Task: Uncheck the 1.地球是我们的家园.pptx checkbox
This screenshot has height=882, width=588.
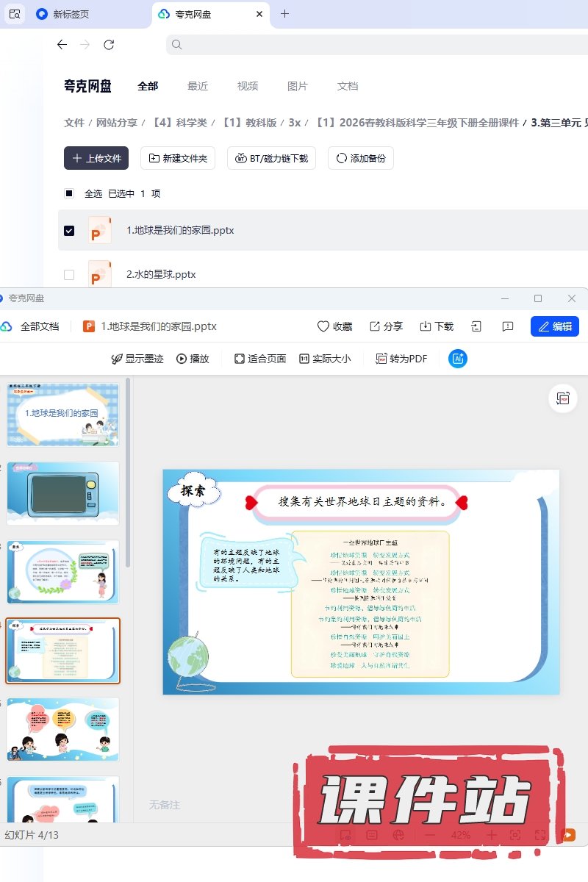Action: click(x=69, y=230)
